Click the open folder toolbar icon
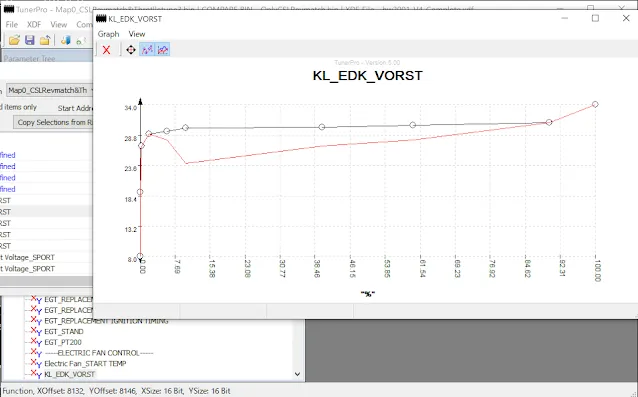Viewport: 638px width, 397px height. (14, 40)
